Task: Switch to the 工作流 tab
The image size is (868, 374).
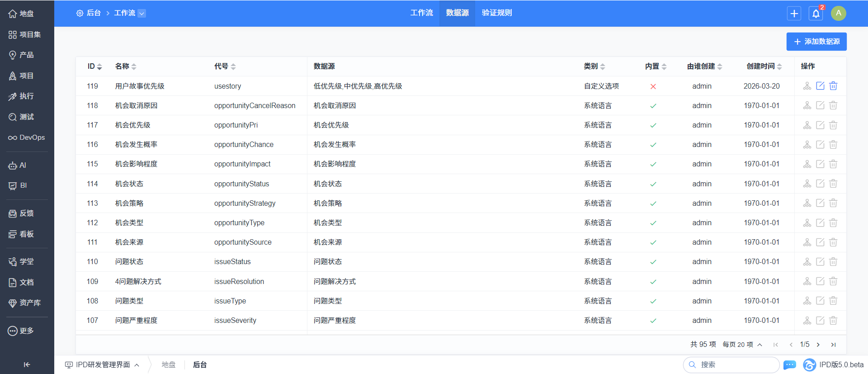Action: [x=421, y=13]
